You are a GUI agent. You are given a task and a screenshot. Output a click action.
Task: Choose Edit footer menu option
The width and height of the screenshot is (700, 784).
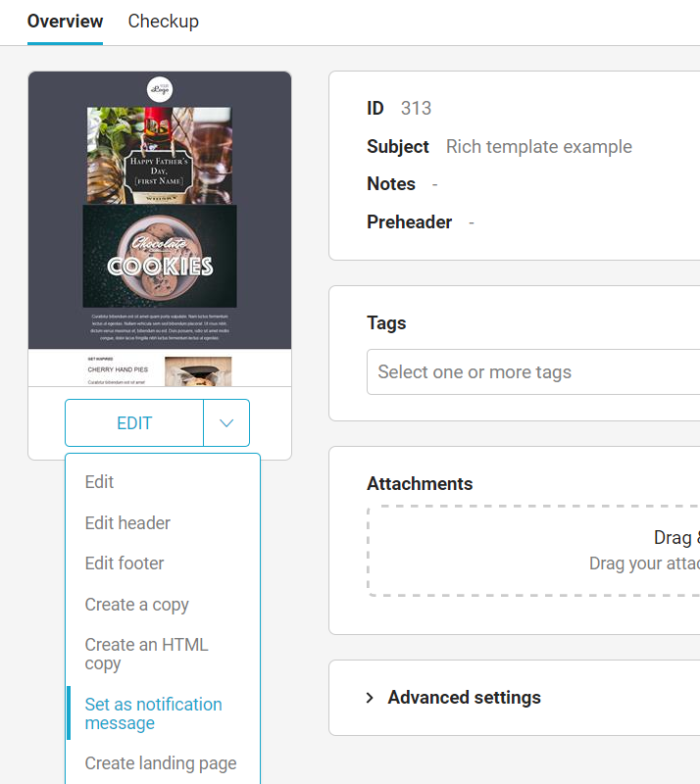pos(125,563)
